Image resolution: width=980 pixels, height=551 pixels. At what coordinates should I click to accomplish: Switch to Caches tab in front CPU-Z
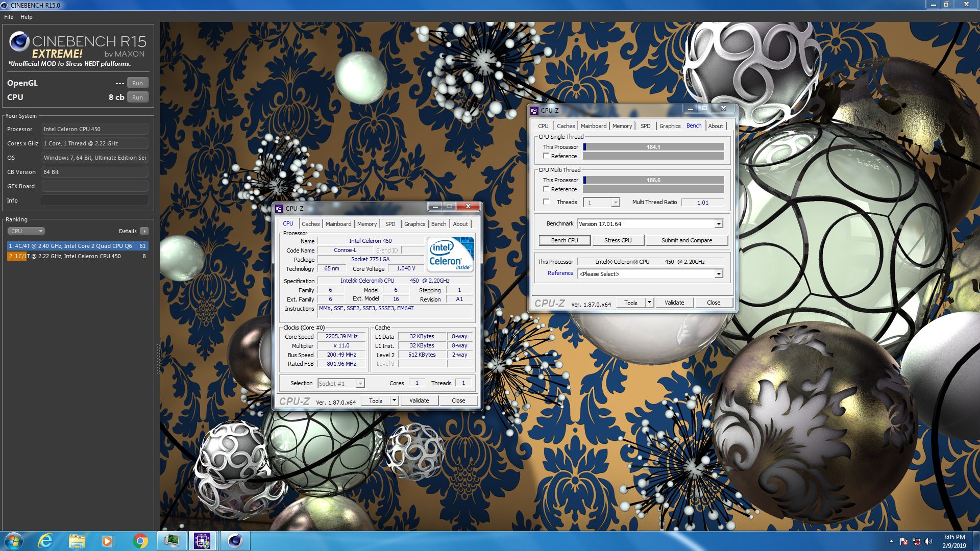(x=310, y=224)
